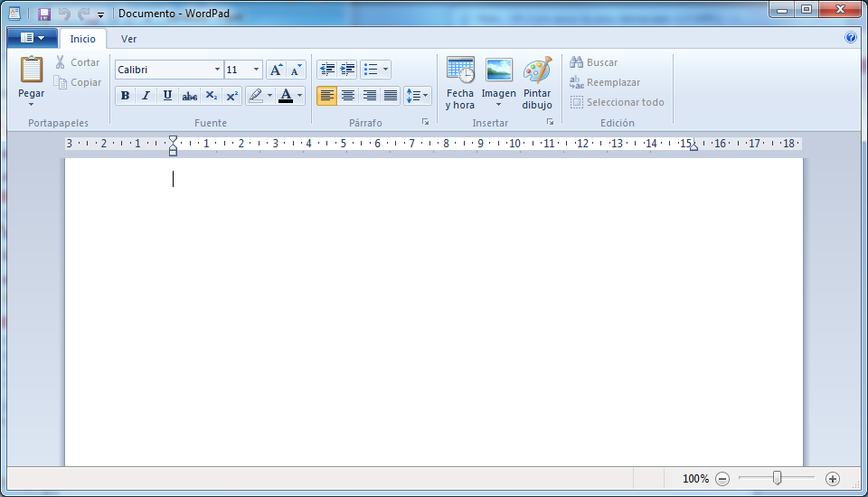The width and height of the screenshot is (868, 497).
Task: Open the font size 11 dropdown
Action: [256, 70]
